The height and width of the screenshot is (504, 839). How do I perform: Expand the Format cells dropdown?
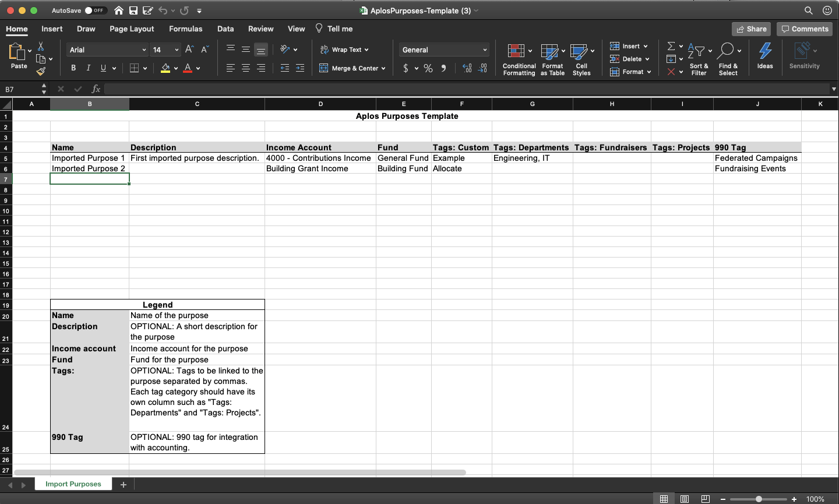(x=649, y=72)
